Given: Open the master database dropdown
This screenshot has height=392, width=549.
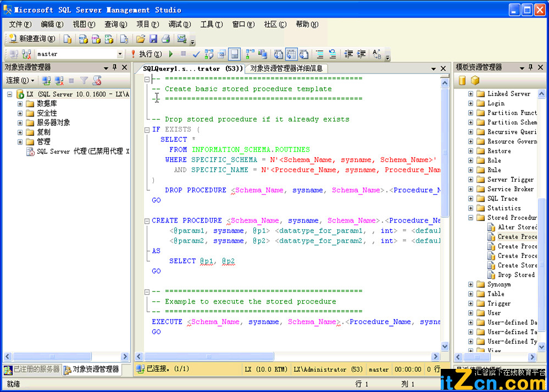Looking at the screenshot, I should pos(120,54).
